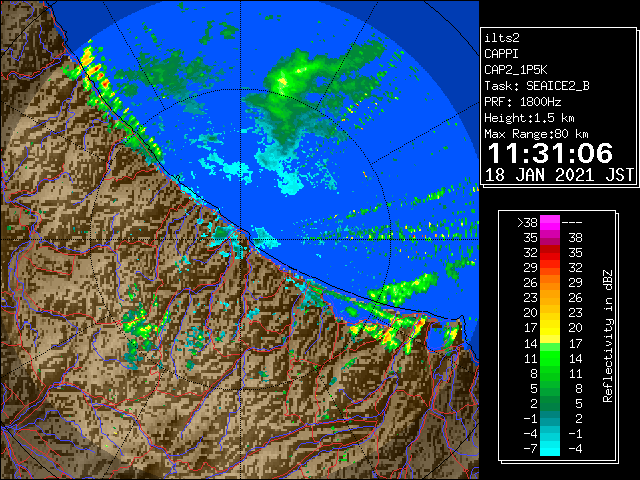The width and height of the screenshot is (640, 480).
Task: Select the '---' legend upper-bound text
Action: pyautogui.click(x=572, y=223)
